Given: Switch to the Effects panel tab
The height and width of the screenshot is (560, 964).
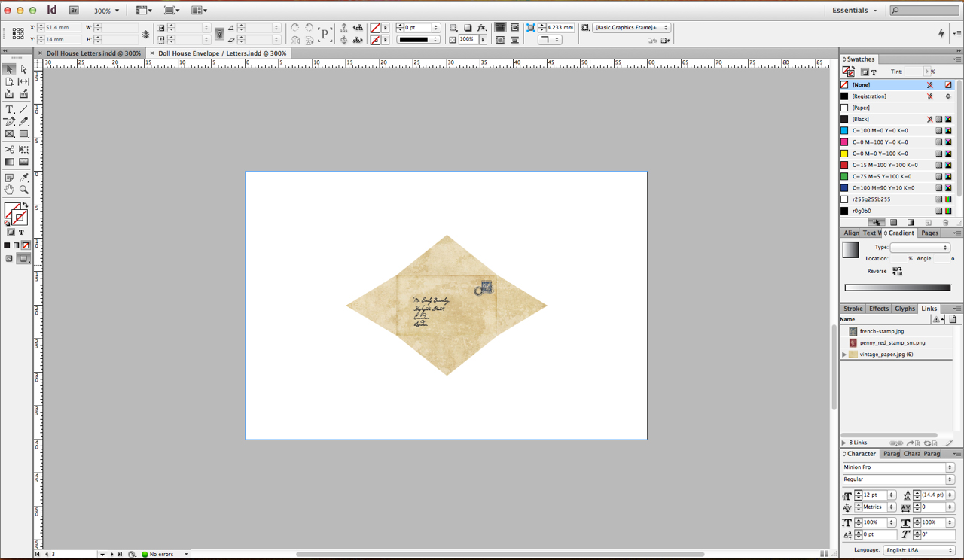Looking at the screenshot, I should pyautogui.click(x=879, y=309).
